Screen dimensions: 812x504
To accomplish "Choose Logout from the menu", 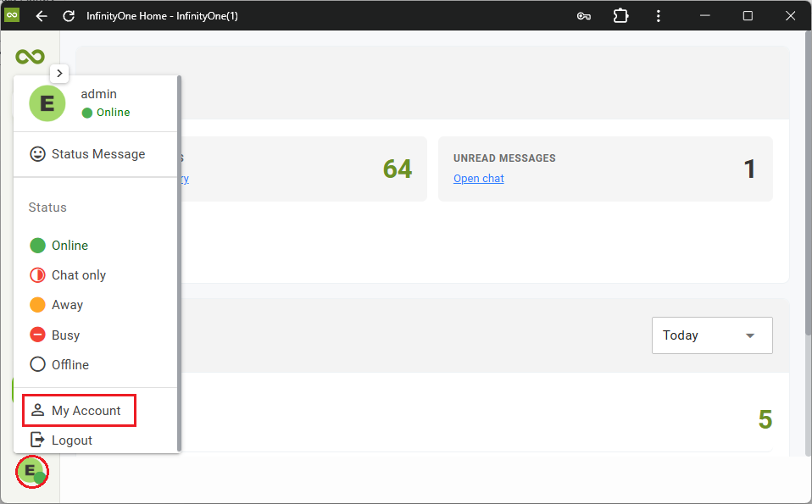I will click(x=61, y=440).
